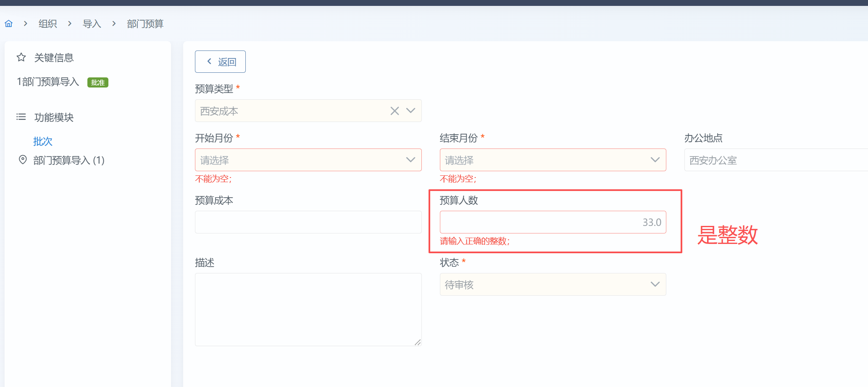Open the 批次 link in sidebar
This screenshot has height=387, width=868.
tap(43, 141)
